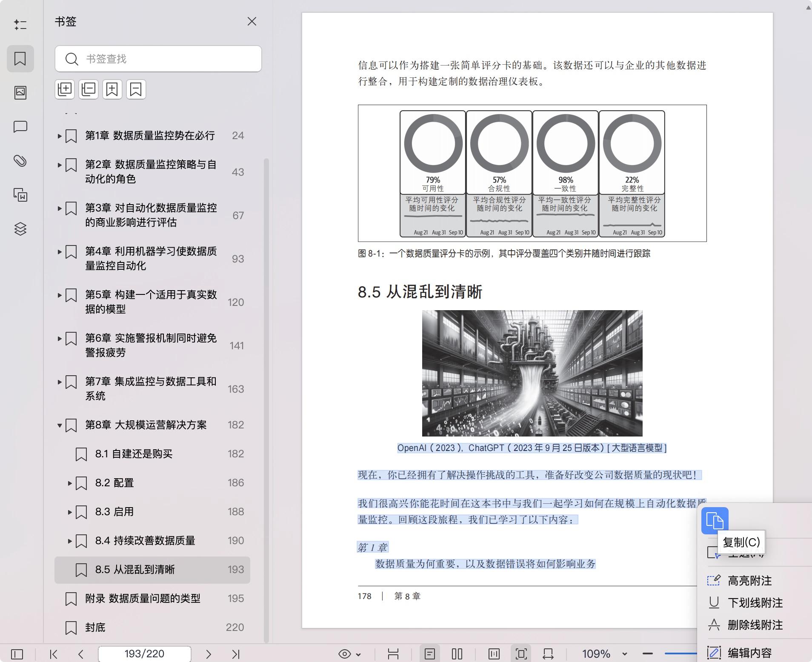This screenshot has width=812, height=662.
Task: Close the 书签 panel
Action: pyautogui.click(x=252, y=21)
